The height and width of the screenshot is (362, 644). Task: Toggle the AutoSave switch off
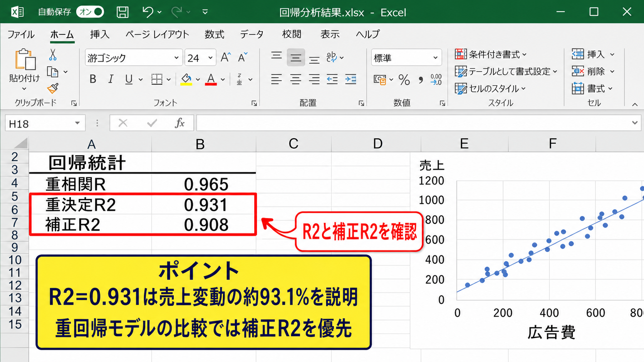pyautogui.click(x=90, y=12)
